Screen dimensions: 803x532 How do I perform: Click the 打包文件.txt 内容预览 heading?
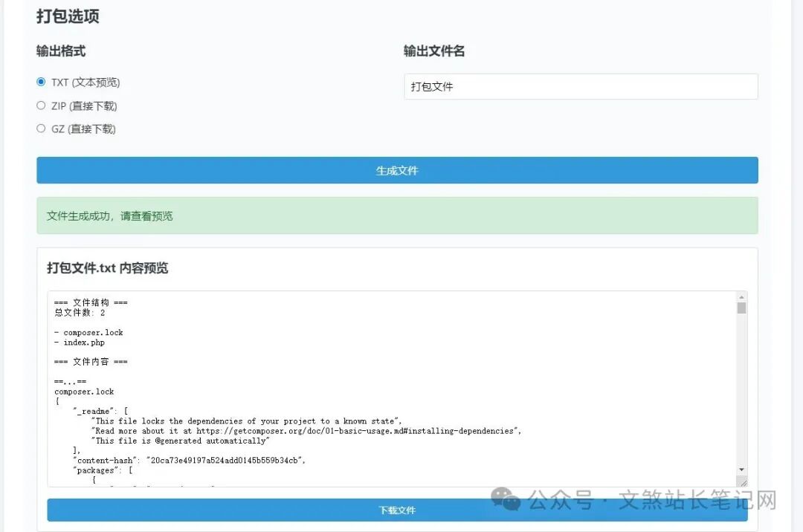(x=107, y=267)
